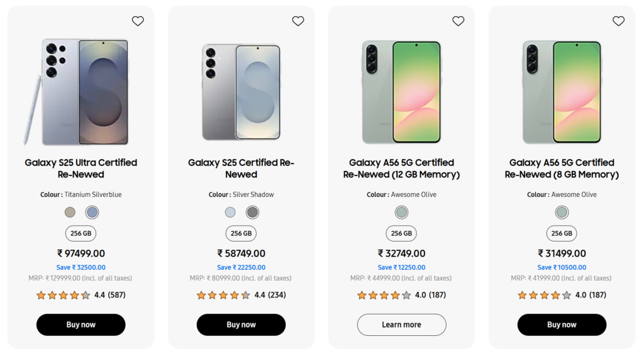Pick the light blue colour for Galaxy S25
This screenshot has width=644, height=356.
click(x=230, y=213)
